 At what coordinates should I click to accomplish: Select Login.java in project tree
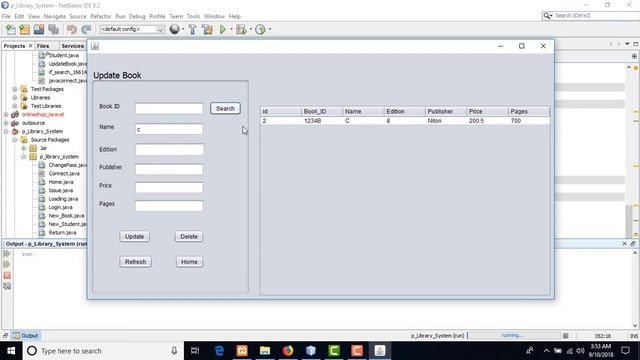pyautogui.click(x=60, y=207)
